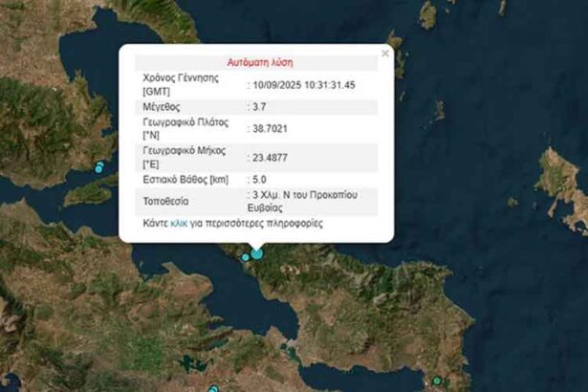Click the earthquake marker at bottom center edge
Image resolution: width=588 pixels, height=392 pixels.
212,388
